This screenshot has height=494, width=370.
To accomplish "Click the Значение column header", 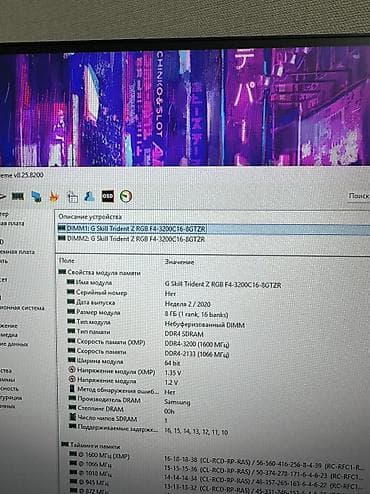I will pyautogui.click(x=179, y=262).
